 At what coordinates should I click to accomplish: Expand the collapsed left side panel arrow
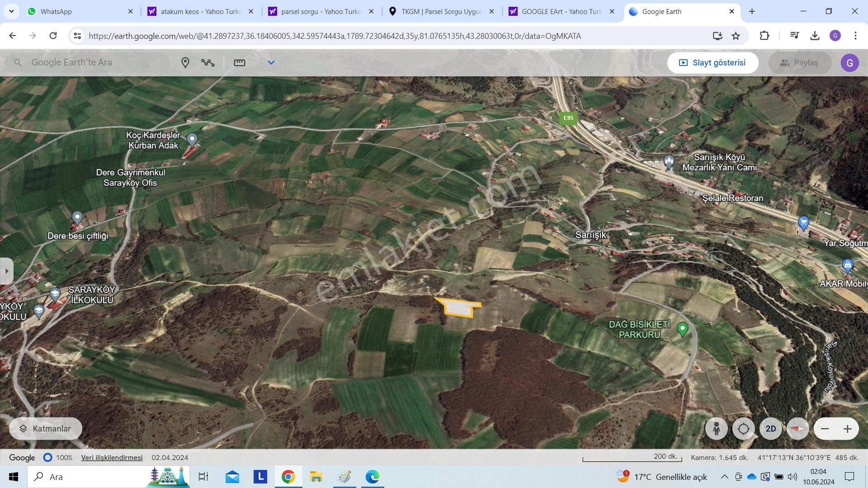[6, 271]
